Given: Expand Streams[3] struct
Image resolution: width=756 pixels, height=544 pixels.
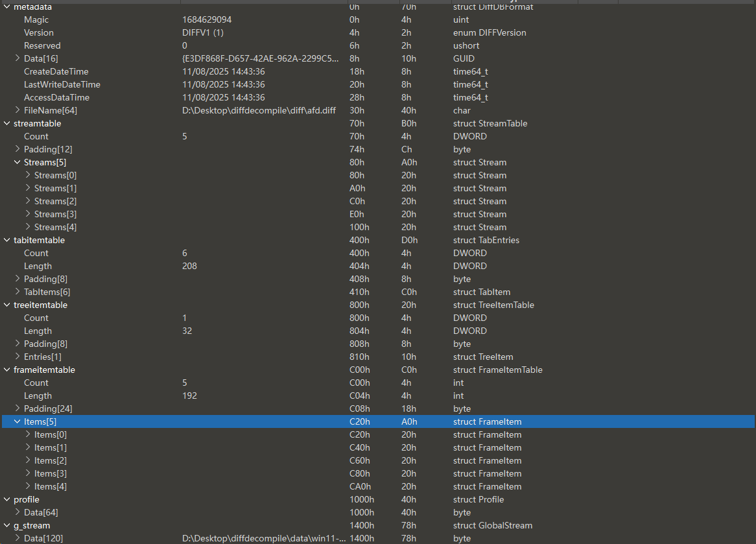Looking at the screenshot, I should [x=28, y=214].
